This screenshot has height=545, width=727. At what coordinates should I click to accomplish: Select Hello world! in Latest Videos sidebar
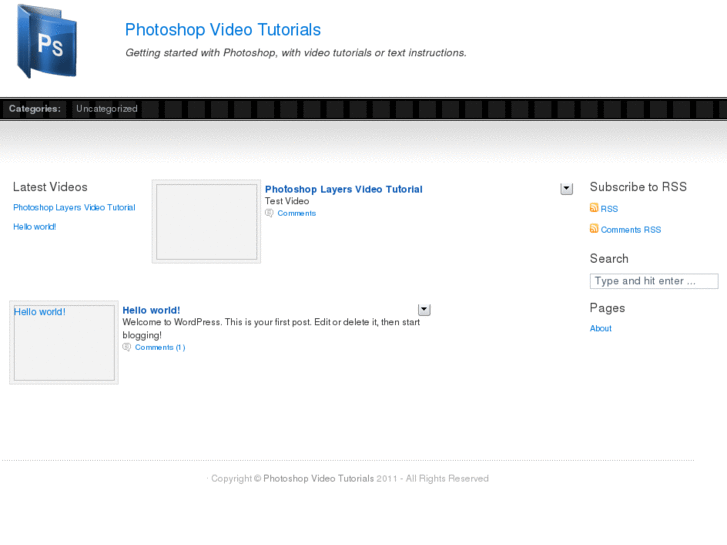[x=35, y=227]
